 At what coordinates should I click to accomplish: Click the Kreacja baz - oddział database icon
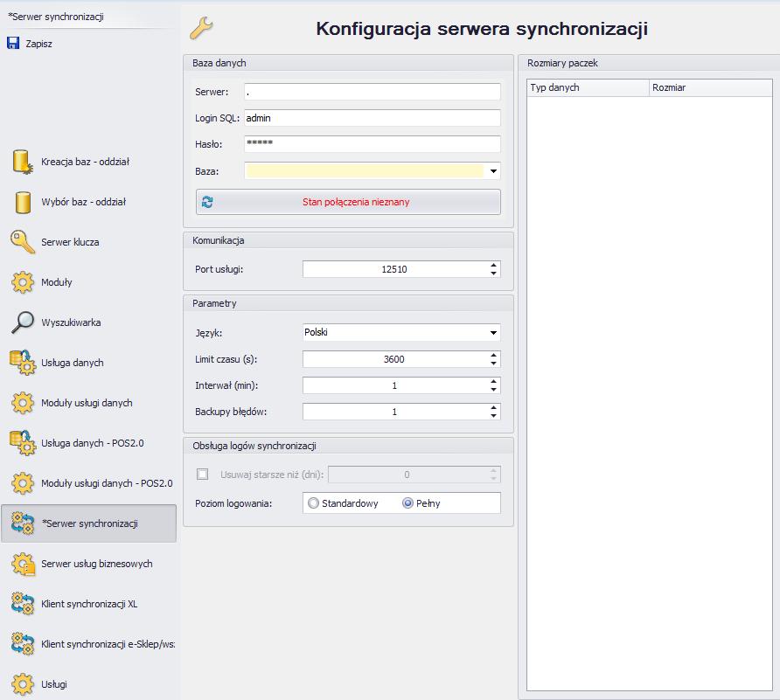pyautogui.click(x=23, y=162)
